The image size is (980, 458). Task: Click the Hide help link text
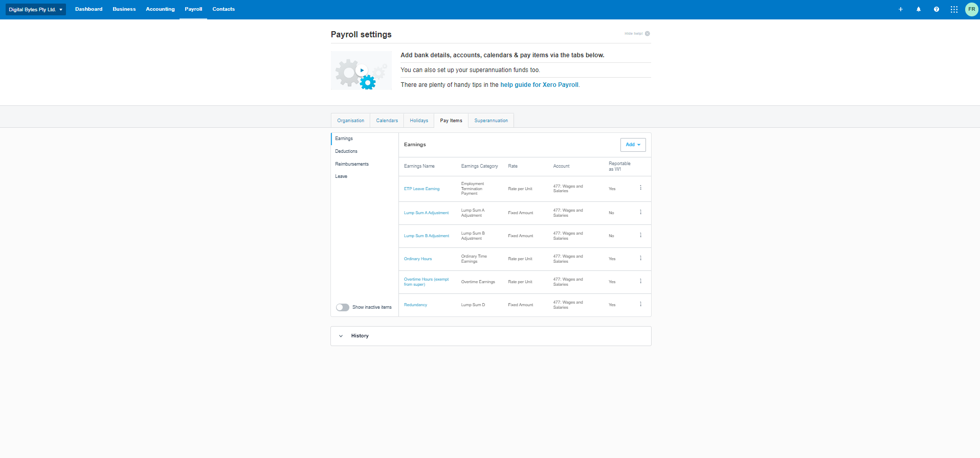633,34
